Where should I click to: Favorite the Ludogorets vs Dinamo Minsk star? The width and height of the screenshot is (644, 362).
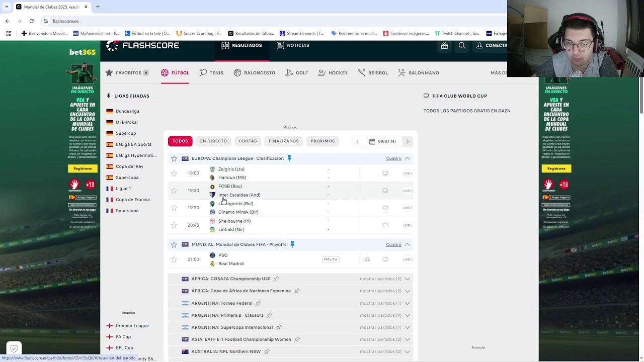point(174,208)
